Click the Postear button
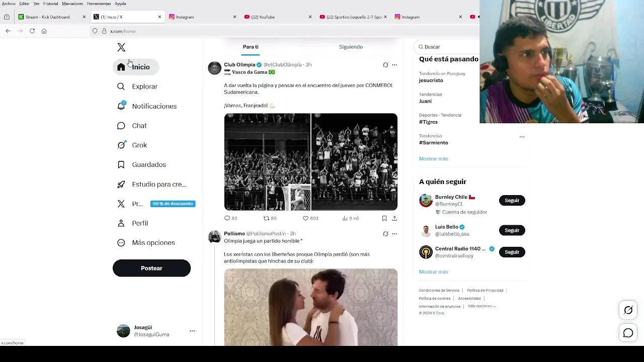Image resolution: width=644 pixels, height=362 pixels. (x=151, y=268)
